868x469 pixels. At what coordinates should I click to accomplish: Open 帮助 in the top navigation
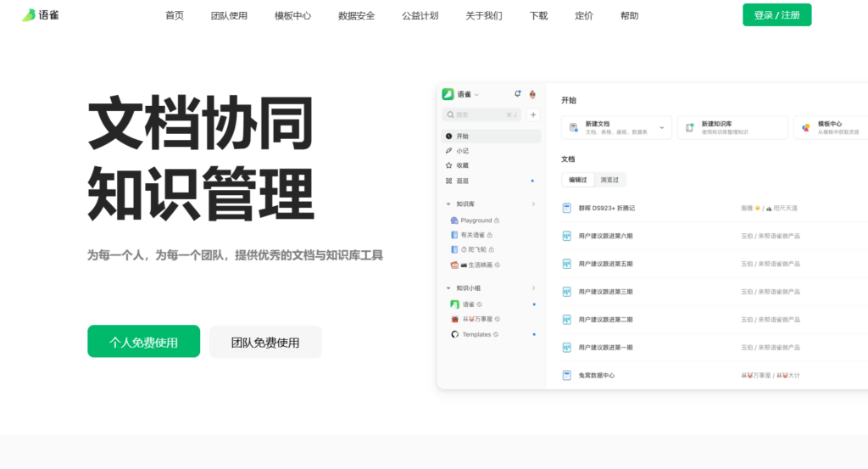click(x=629, y=15)
